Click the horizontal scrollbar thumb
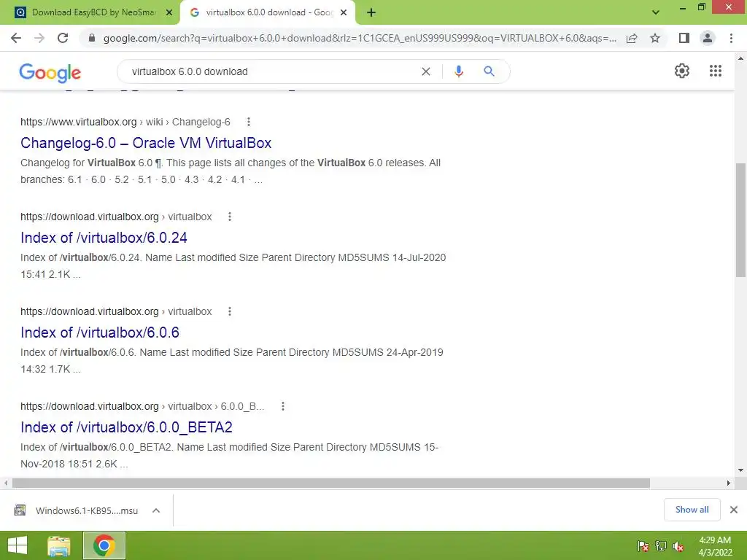The image size is (747, 560). point(331,483)
